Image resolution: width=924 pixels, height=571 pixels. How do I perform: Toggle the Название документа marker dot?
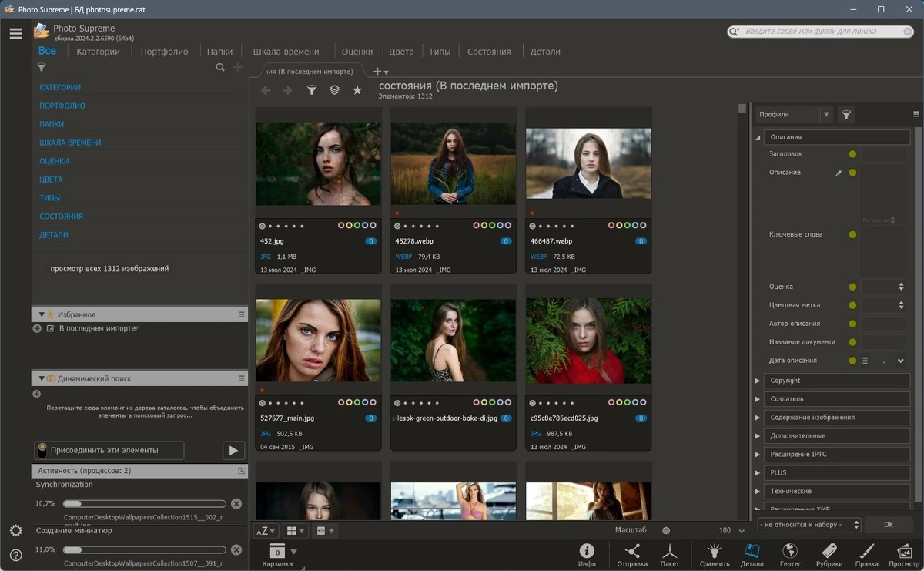(x=852, y=342)
